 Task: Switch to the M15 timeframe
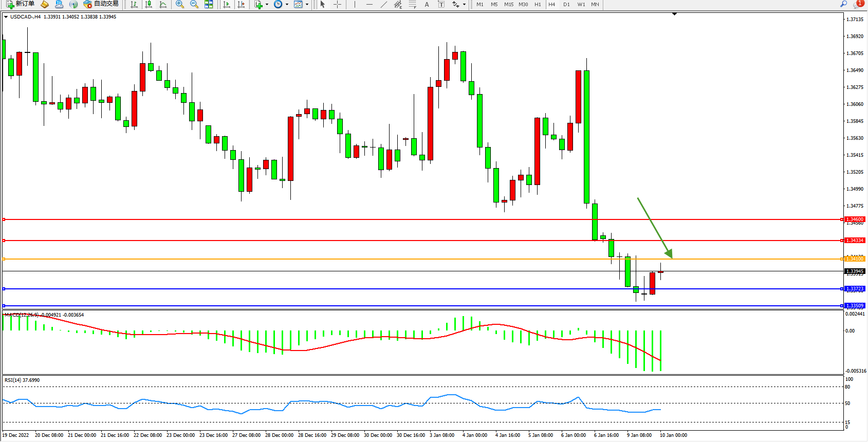(508, 4)
